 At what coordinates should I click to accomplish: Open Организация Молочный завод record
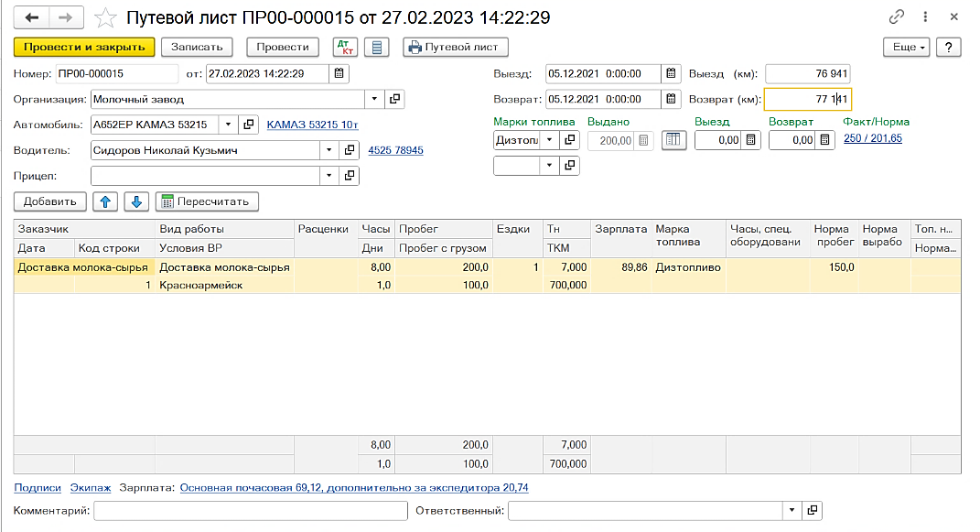(x=394, y=99)
